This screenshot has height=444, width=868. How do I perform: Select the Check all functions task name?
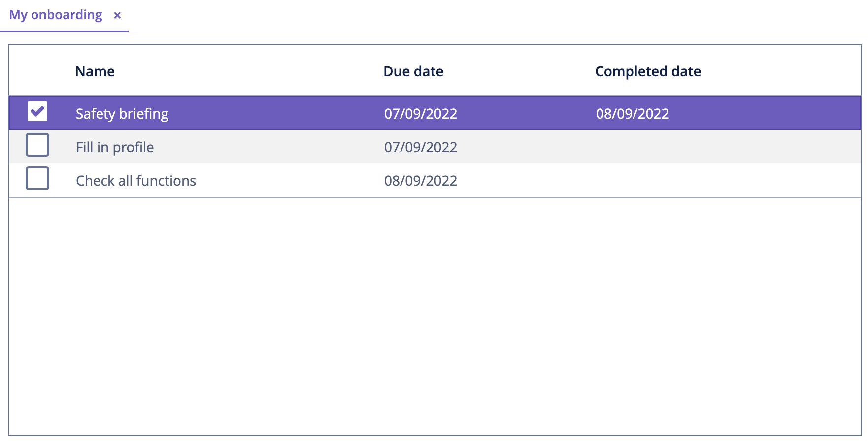click(x=136, y=181)
